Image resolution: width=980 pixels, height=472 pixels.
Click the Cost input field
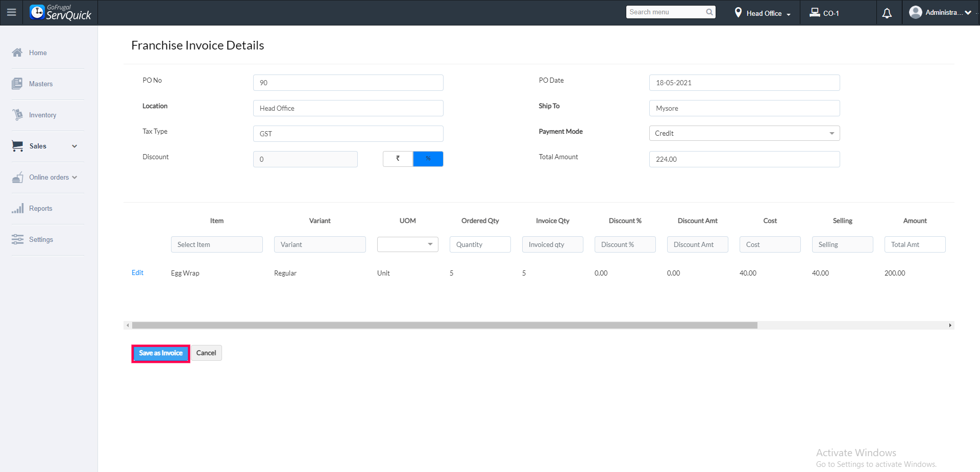(x=770, y=244)
